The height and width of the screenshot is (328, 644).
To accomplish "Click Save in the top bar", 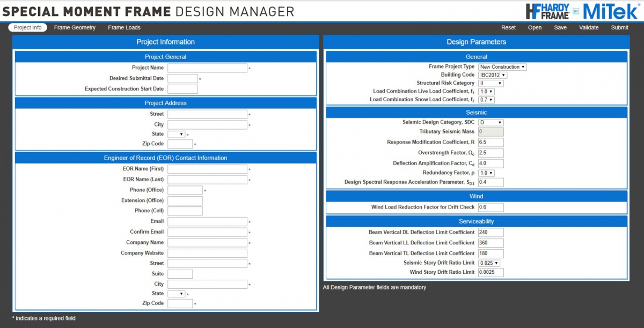I will (x=560, y=27).
